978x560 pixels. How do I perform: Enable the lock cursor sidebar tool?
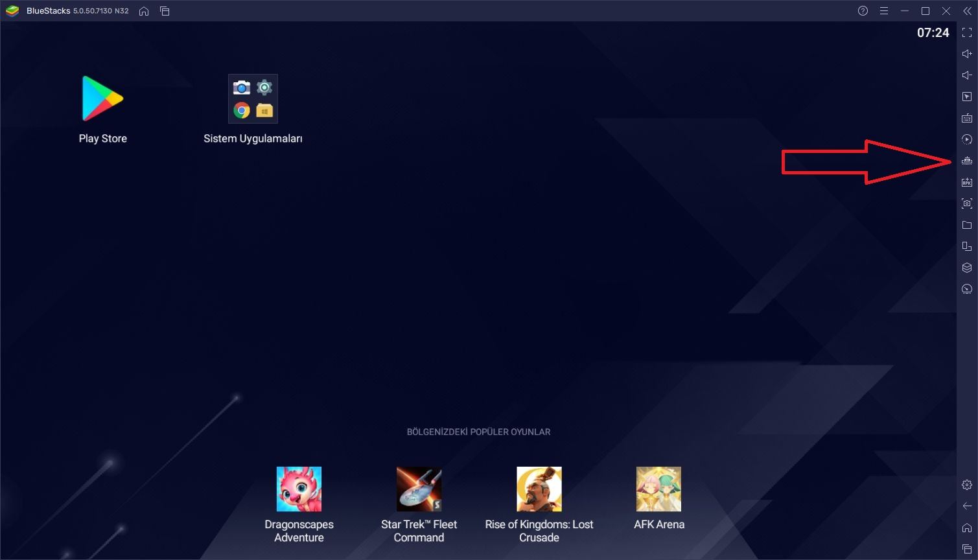click(967, 97)
